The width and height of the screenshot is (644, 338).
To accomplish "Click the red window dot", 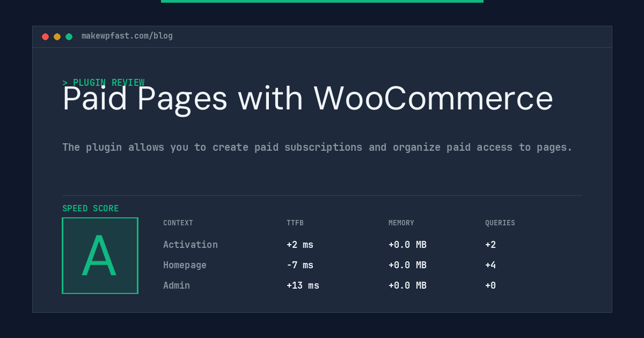I will [45, 36].
